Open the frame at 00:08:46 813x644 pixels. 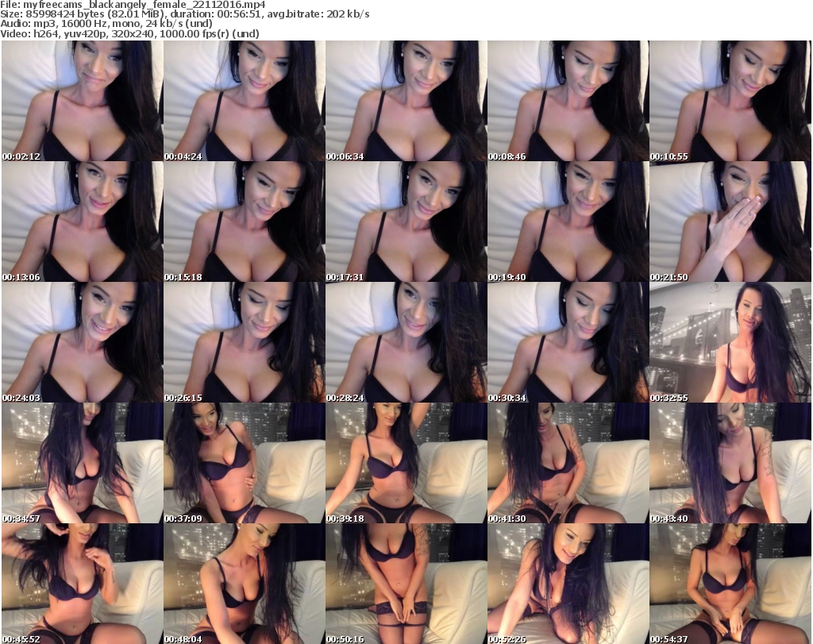[568, 101]
